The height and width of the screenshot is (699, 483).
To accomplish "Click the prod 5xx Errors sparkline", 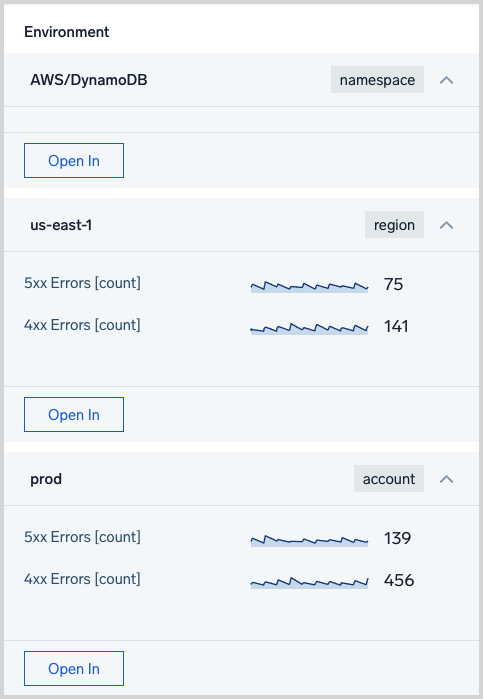I will point(310,541).
